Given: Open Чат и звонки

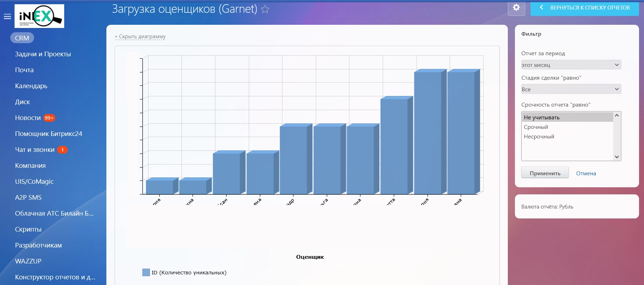Looking at the screenshot, I should (x=35, y=149).
